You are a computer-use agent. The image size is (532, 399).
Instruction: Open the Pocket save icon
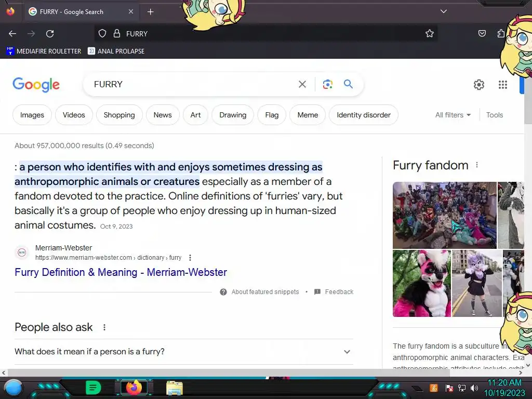pos(482,33)
